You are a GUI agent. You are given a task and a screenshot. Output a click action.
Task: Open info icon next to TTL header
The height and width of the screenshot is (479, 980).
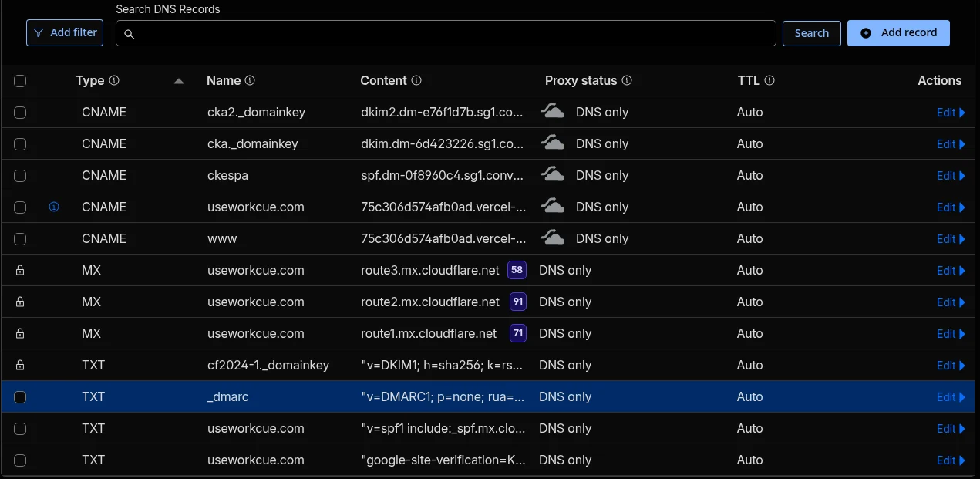770,80
